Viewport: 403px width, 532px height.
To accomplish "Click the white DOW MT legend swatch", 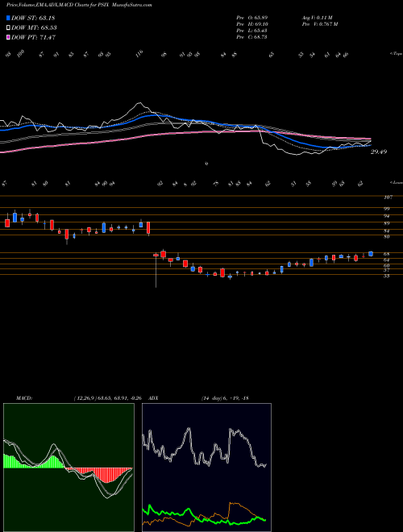I will click(x=9, y=28).
